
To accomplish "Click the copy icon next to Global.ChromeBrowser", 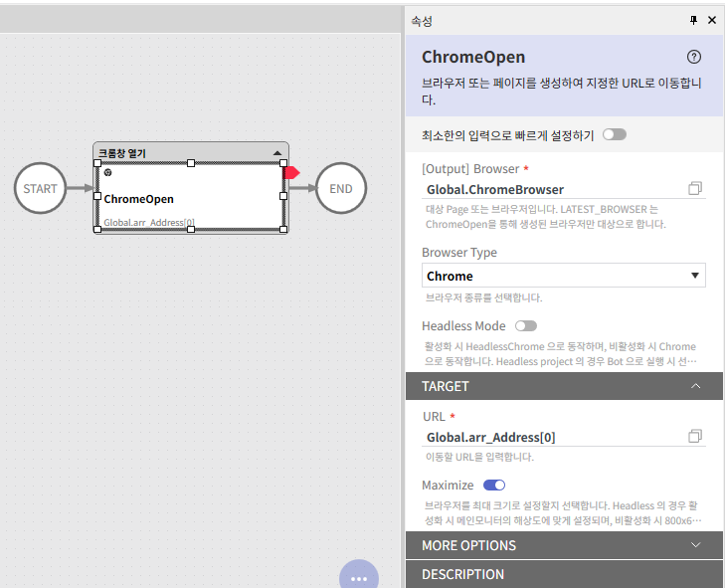I will coord(695,188).
